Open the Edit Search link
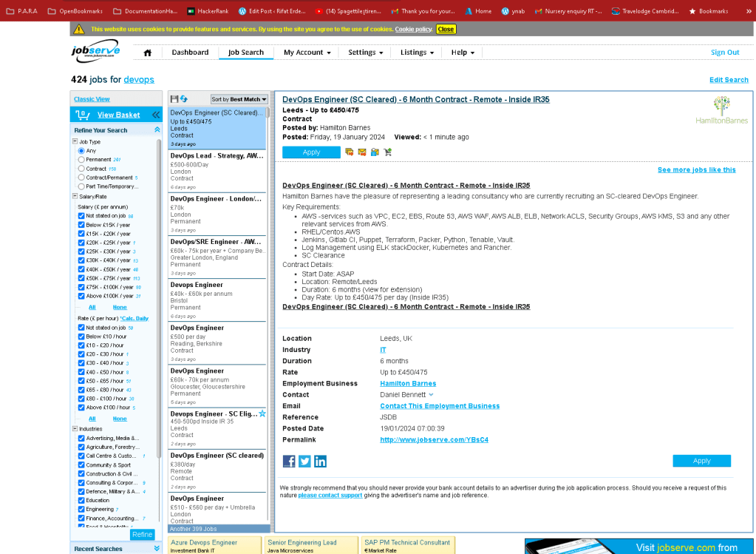Screen dimensions: 756x554 click(729, 80)
